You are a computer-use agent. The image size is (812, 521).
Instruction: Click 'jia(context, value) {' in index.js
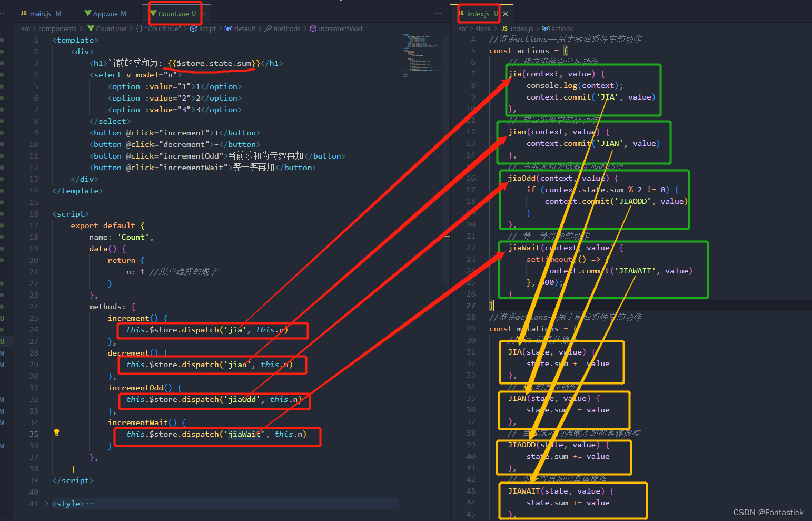tap(556, 74)
